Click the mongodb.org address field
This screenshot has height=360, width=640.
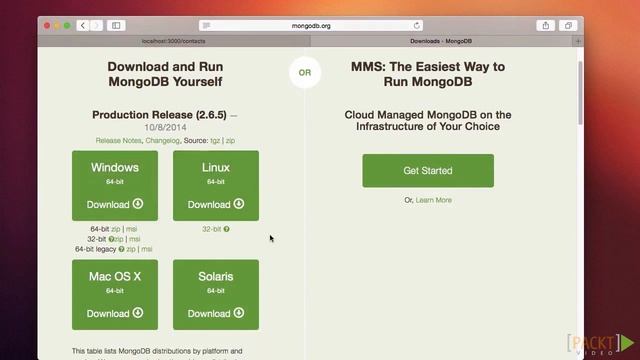point(311,26)
